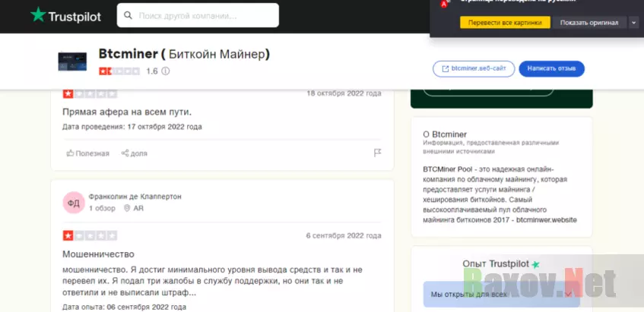The width and height of the screenshot is (644, 312).
Task: Focus the company search field
Action: coord(198,16)
